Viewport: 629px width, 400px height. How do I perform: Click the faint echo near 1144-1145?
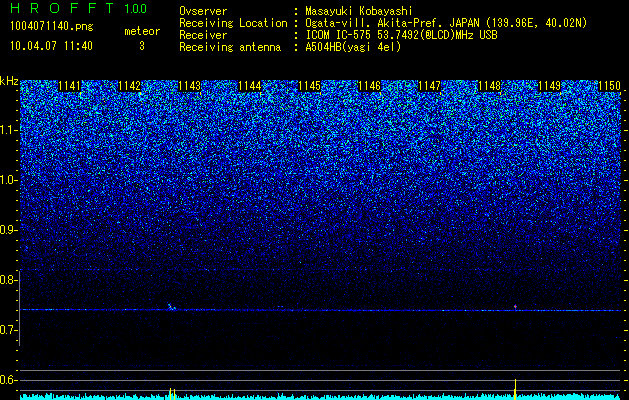(280, 307)
